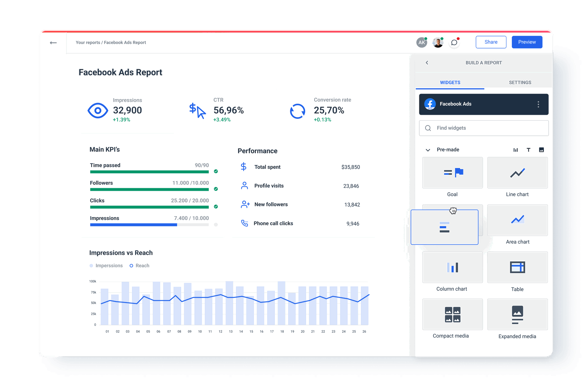Screen dimensions: 588x389
Task: Select the Expanded media widget icon
Action: (x=517, y=314)
